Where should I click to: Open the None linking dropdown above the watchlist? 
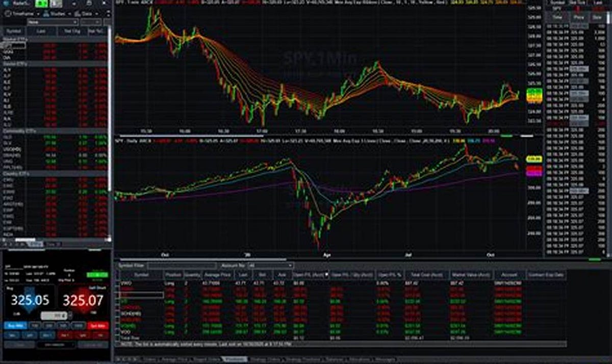pos(74,22)
